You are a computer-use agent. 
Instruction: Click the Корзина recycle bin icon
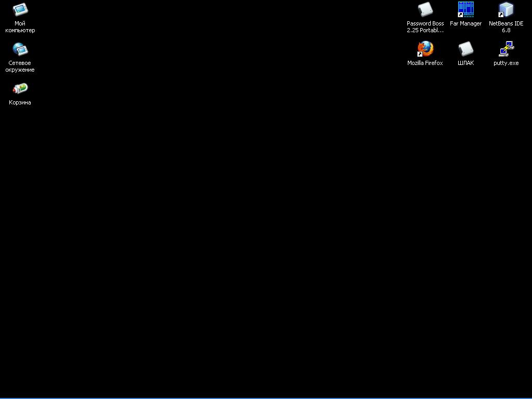pos(20,89)
